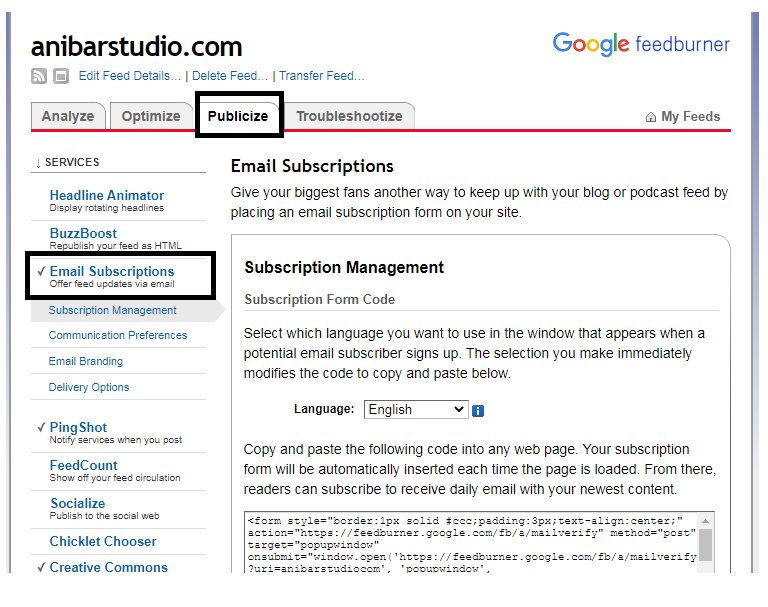The height and width of the screenshot is (607, 768).
Task: Switch to the Analyze tab
Action: 68,116
